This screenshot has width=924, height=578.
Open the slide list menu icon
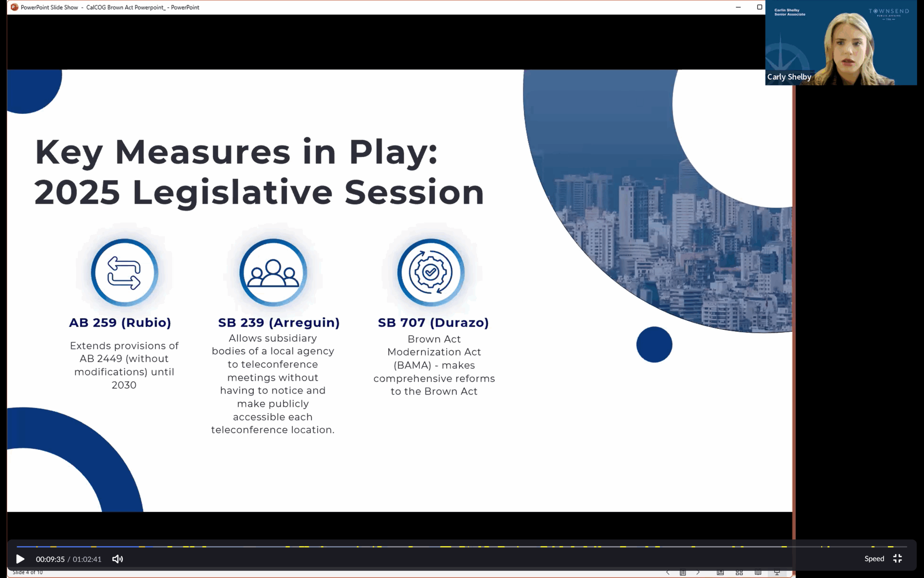(683, 573)
